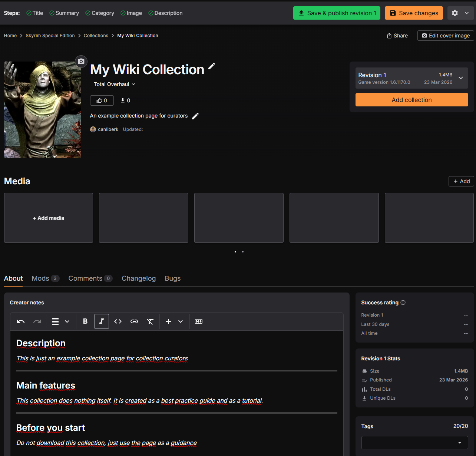Insert a hyperlink with the link icon
476x456 pixels.
point(134,321)
